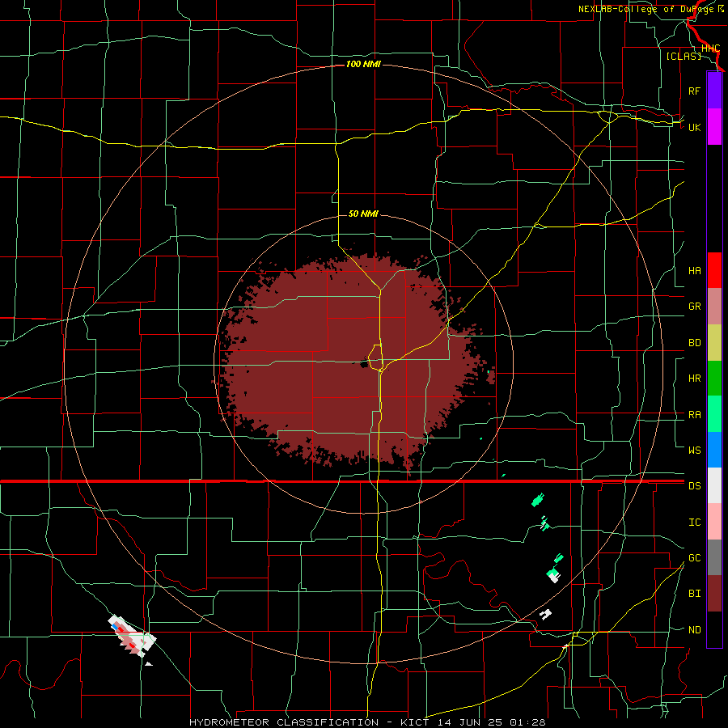Click the GR legend label
Viewport: 728px width, 728px height.
(694, 307)
